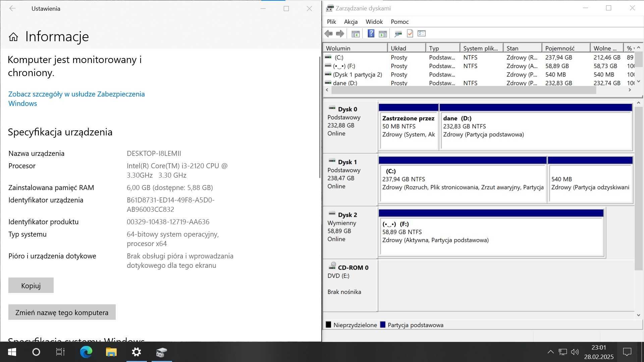644x362 pixels.
Task: Click the disk connection settings toolbar icon
Action: pos(398,34)
